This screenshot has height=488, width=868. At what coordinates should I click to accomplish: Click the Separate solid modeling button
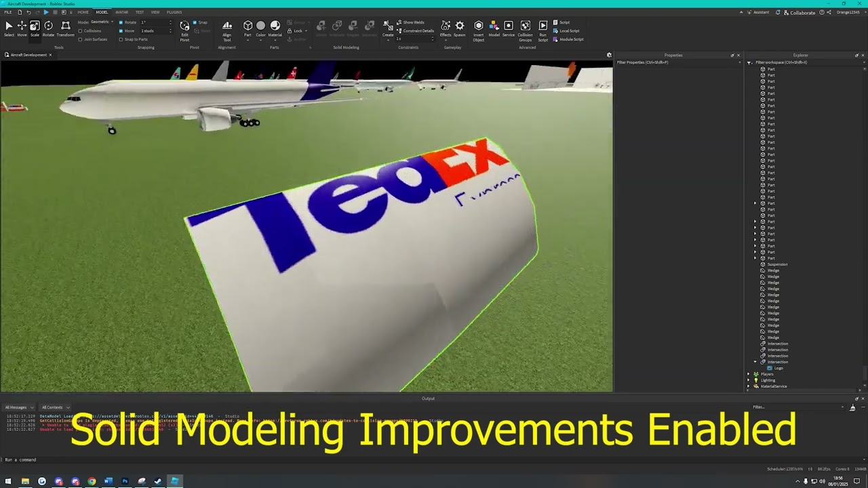[370, 28]
